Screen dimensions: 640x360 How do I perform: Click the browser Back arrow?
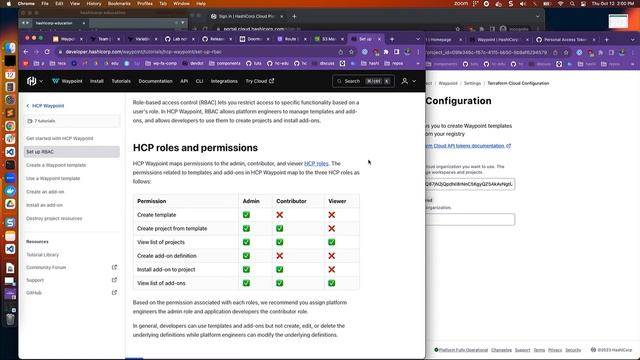26,52
